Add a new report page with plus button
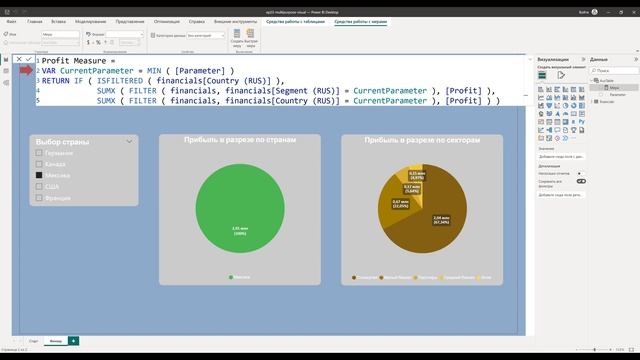640x360 pixels. point(73,341)
